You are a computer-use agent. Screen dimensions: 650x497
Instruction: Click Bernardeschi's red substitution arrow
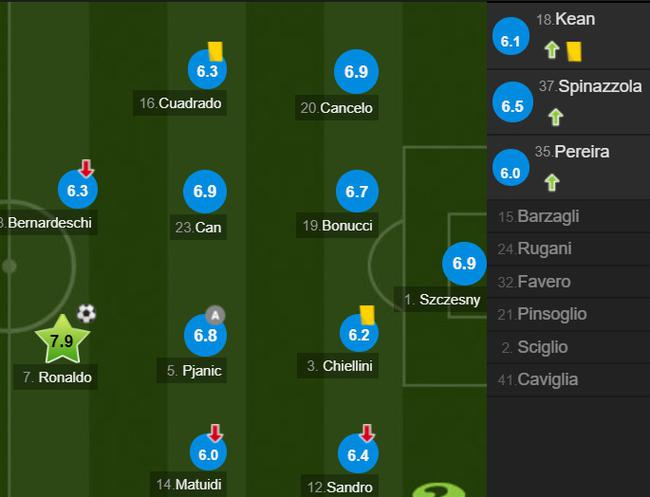click(x=86, y=168)
